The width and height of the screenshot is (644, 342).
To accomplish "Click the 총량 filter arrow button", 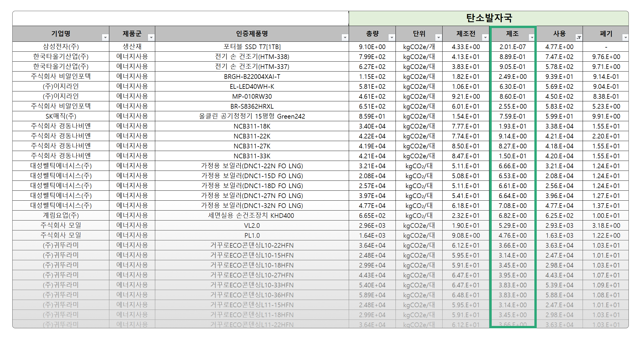I will coord(392,37).
